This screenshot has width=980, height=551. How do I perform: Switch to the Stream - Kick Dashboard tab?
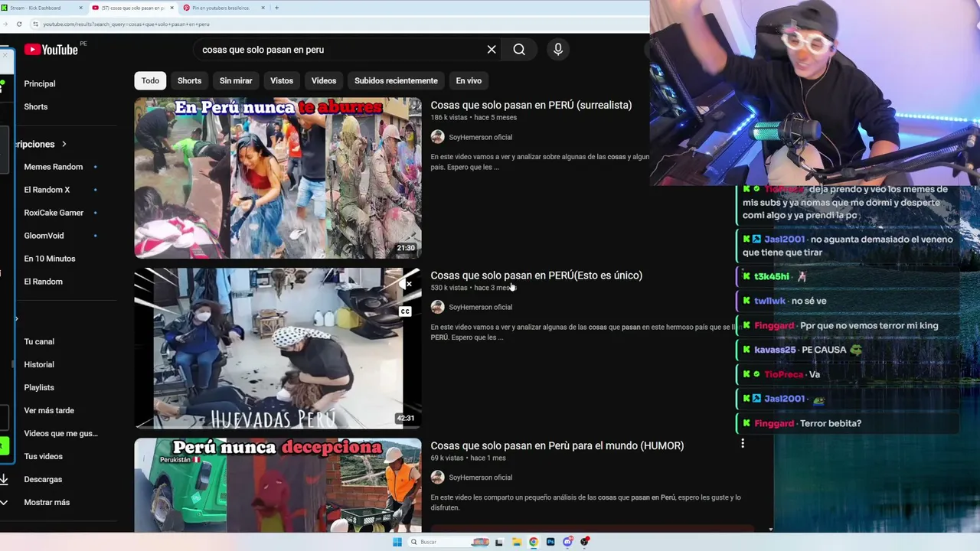click(x=43, y=8)
